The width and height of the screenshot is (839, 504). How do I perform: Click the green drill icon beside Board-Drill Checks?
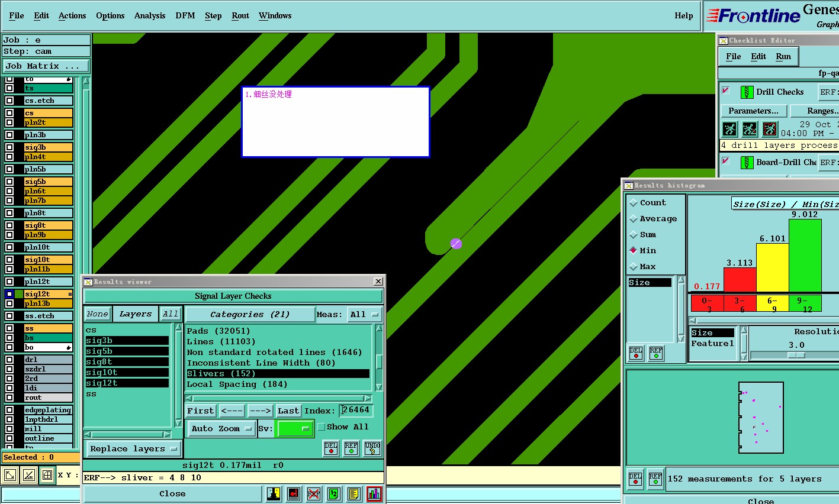(x=747, y=162)
